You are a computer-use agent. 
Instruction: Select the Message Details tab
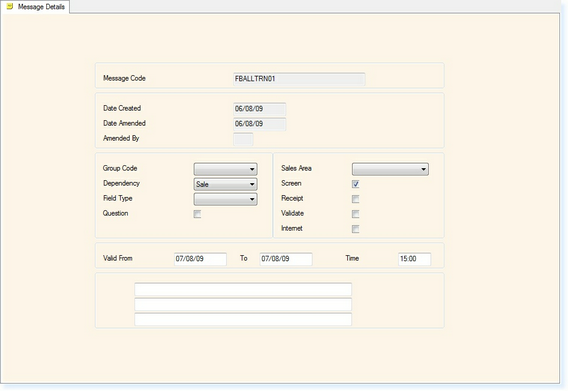35,7
